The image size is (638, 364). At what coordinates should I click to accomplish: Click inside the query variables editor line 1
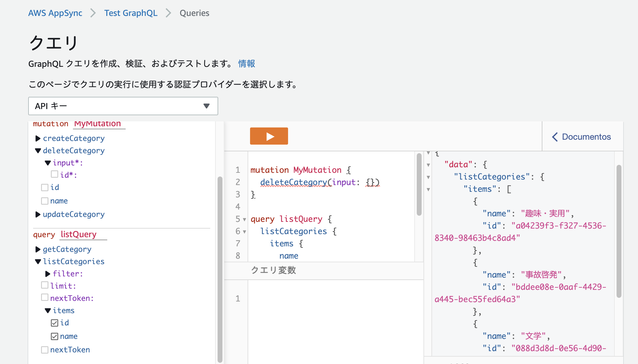click(x=336, y=298)
